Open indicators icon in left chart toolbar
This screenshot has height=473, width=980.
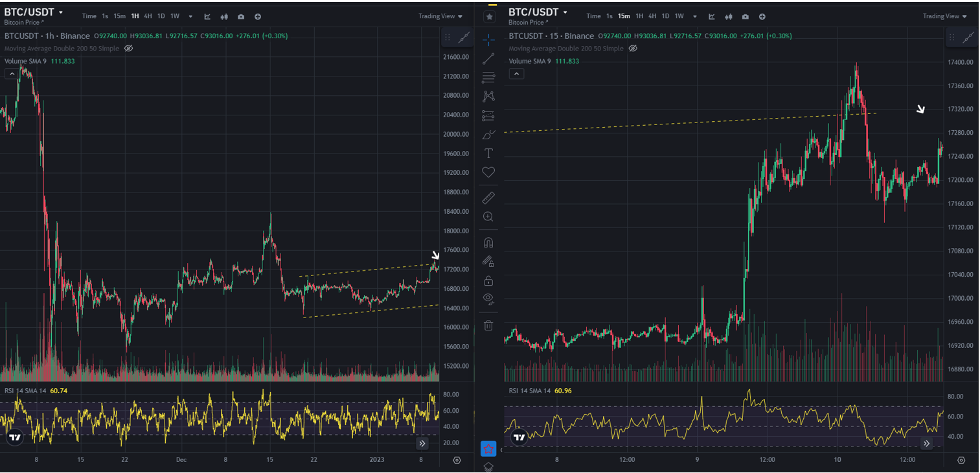(x=207, y=16)
